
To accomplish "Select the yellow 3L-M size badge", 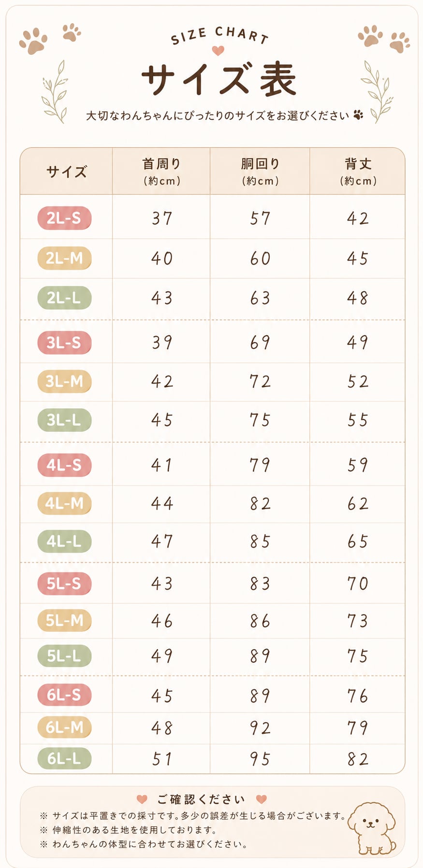I will click(x=64, y=382).
